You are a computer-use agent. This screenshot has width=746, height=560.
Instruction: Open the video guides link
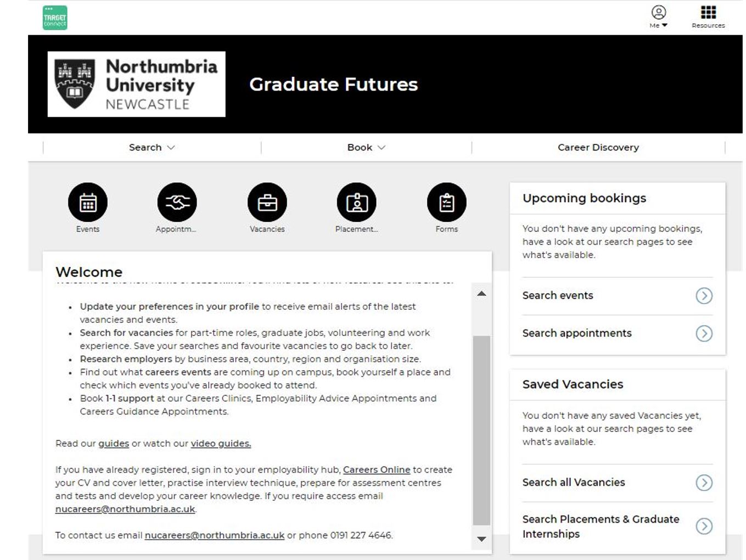(221, 444)
